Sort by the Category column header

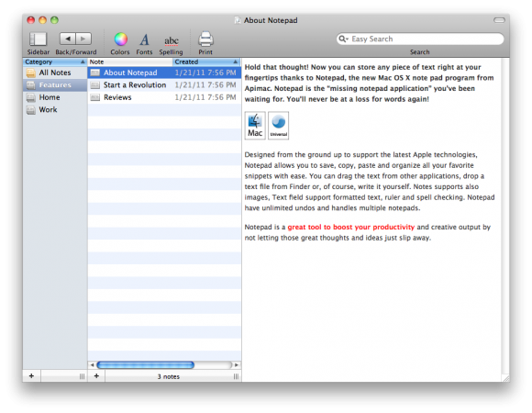[55, 61]
